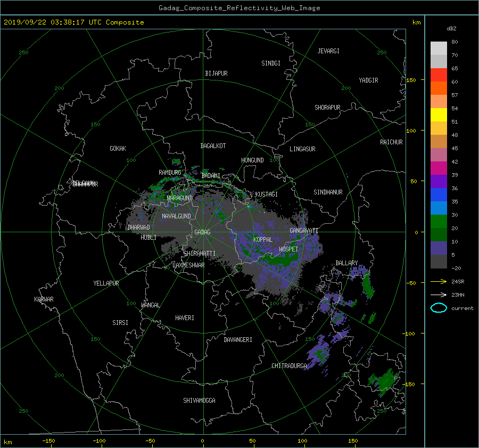
Task: Click the white 23MN arrow legend icon
Action: [x=439, y=295]
